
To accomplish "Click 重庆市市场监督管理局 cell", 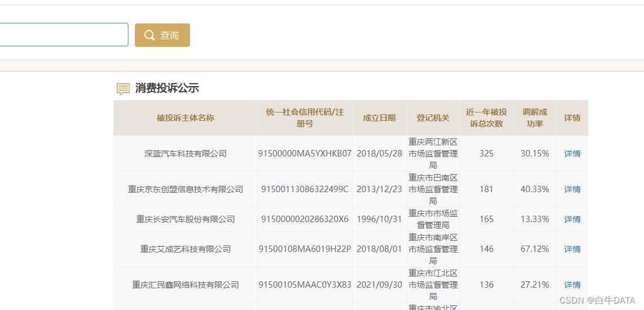I will (433, 219).
